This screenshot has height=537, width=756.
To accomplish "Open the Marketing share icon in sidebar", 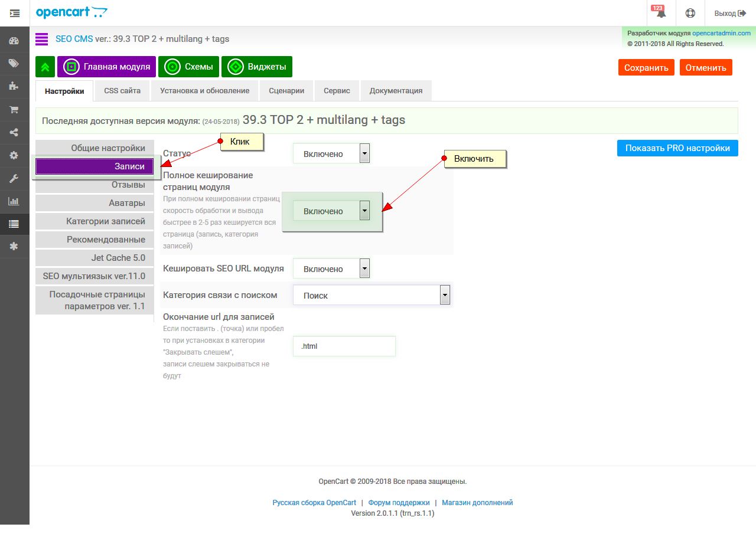I will [14, 132].
